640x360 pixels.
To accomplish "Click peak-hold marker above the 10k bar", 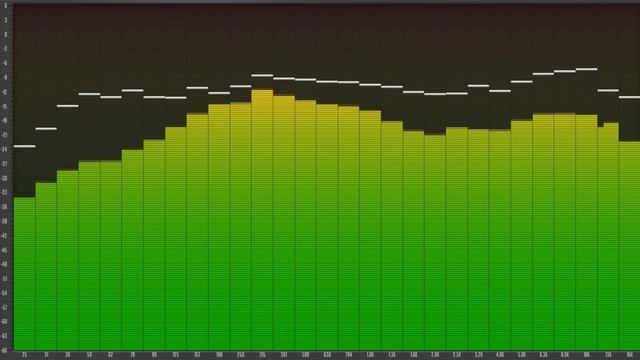I will 587,69.
